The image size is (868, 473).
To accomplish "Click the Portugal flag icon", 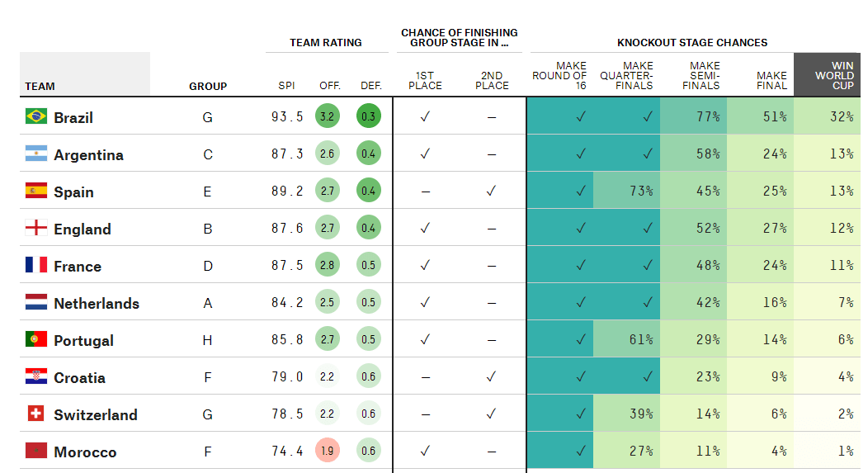I will (36, 339).
